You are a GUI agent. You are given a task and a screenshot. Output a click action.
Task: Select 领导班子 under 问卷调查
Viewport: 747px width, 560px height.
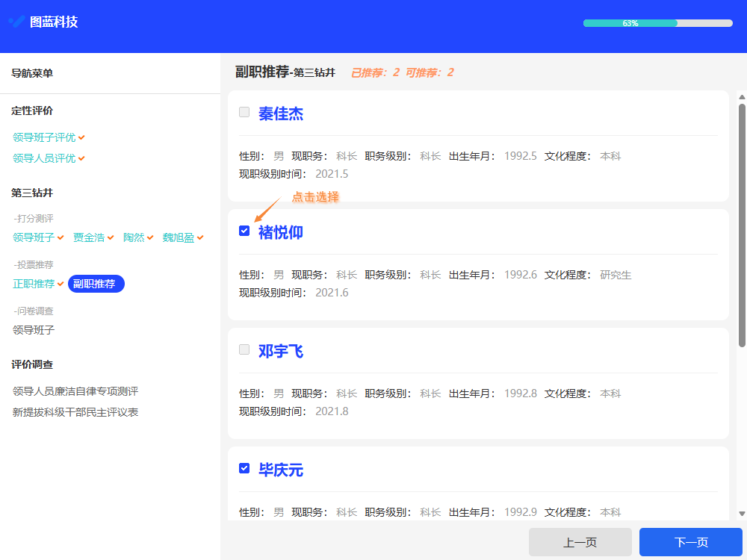(x=33, y=330)
